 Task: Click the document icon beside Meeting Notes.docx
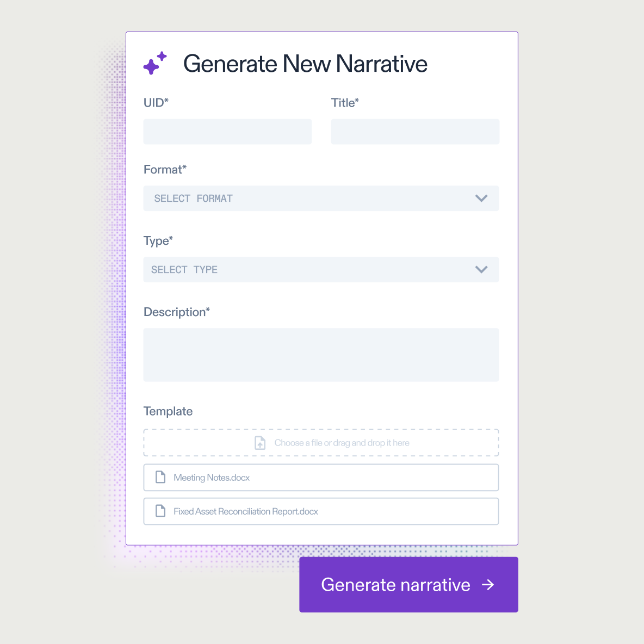coord(160,477)
